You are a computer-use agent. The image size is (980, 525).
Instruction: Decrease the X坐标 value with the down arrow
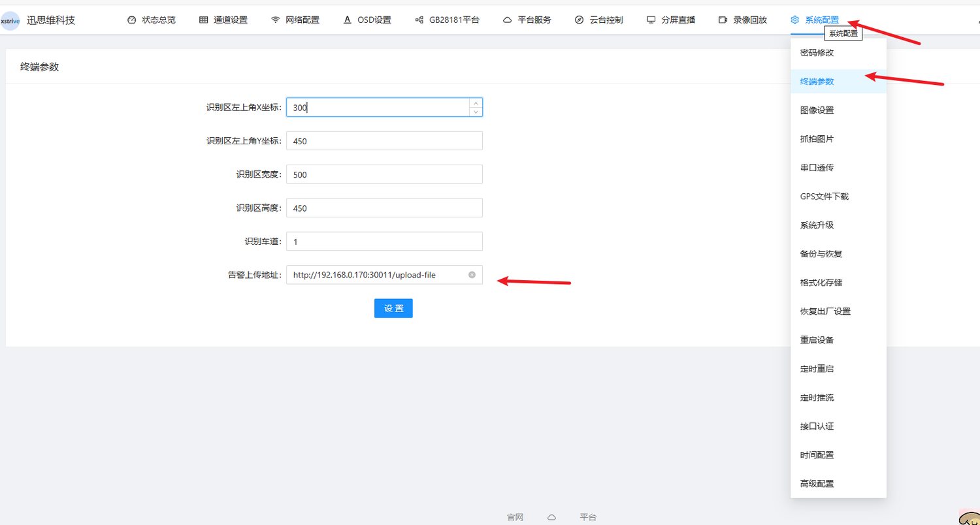[x=476, y=112]
